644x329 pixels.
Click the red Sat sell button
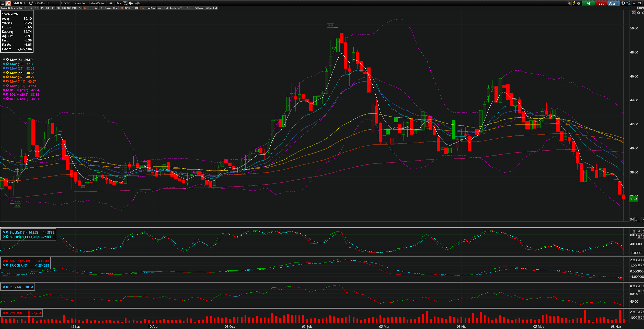[601, 3]
